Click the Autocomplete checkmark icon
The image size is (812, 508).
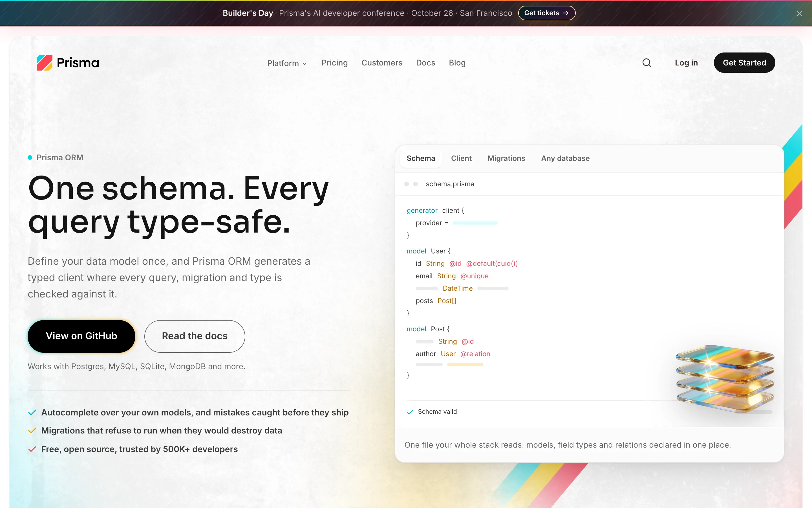click(32, 413)
